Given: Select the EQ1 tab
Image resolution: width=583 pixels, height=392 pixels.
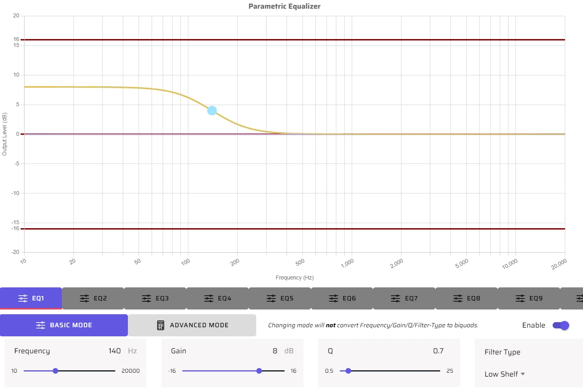Looking at the screenshot, I should click(31, 298).
